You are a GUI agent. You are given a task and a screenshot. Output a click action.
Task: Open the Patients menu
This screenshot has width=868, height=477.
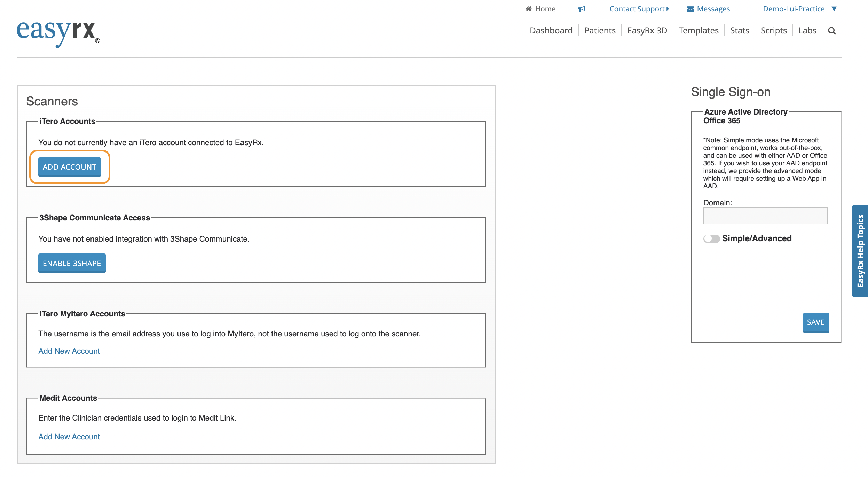click(600, 31)
